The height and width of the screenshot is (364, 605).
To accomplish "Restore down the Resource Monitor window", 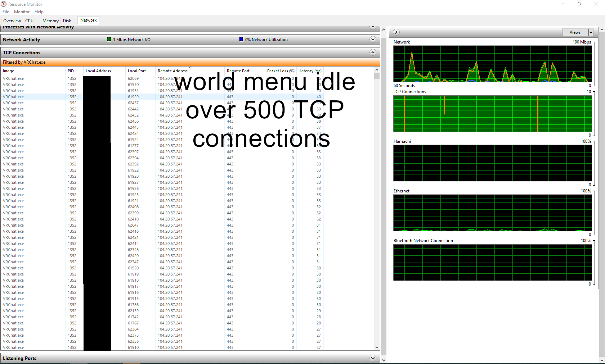I will [x=579, y=4].
